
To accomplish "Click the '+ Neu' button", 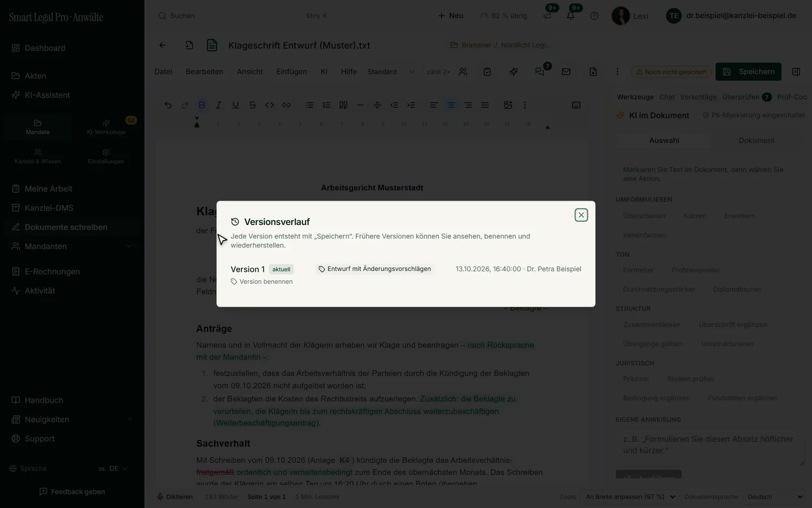I will pyautogui.click(x=451, y=16).
